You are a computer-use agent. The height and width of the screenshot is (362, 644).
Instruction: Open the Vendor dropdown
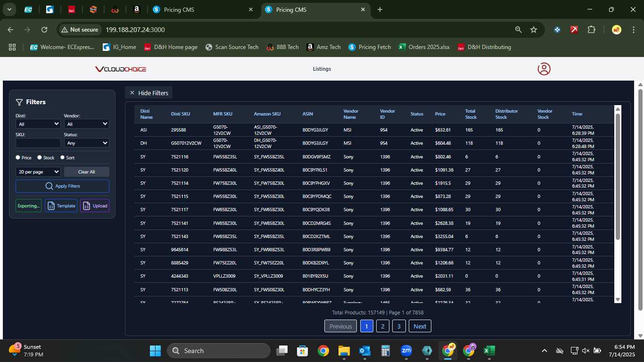(87, 124)
